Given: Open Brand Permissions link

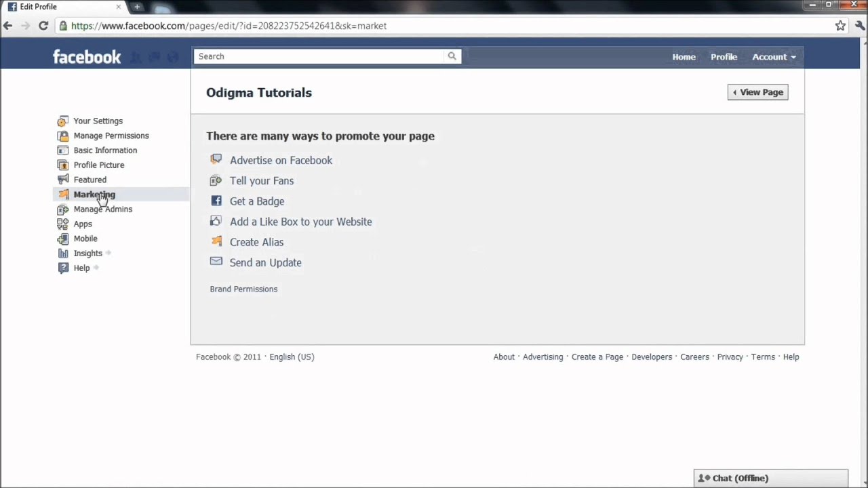Looking at the screenshot, I should coord(243,289).
